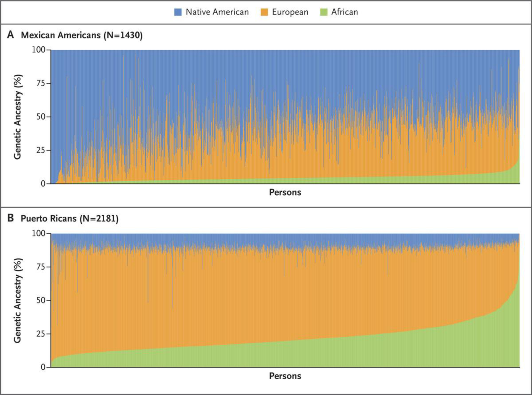Click the 0 tick label in panel A
The height and width of the screenshot is (395, 532).
43,184
